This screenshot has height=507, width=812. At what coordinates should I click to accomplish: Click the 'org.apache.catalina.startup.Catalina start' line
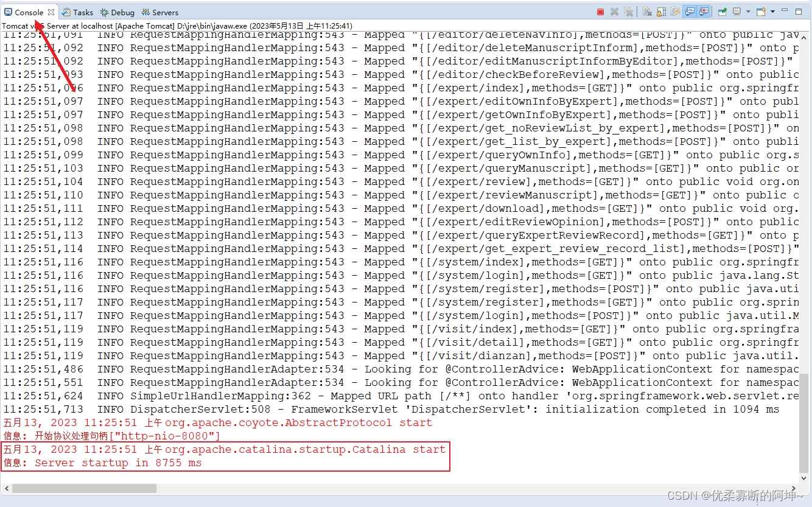pyautogui.click(x=225, y=449)
